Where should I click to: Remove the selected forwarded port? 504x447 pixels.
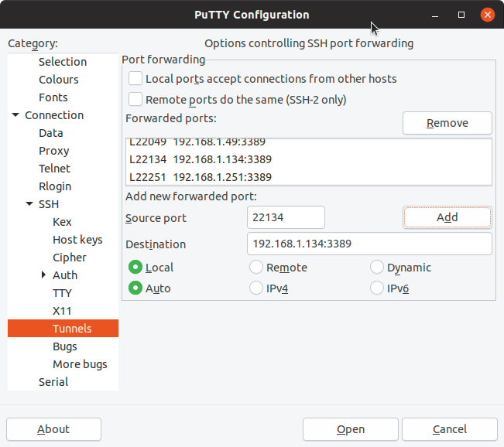[447, 123]
